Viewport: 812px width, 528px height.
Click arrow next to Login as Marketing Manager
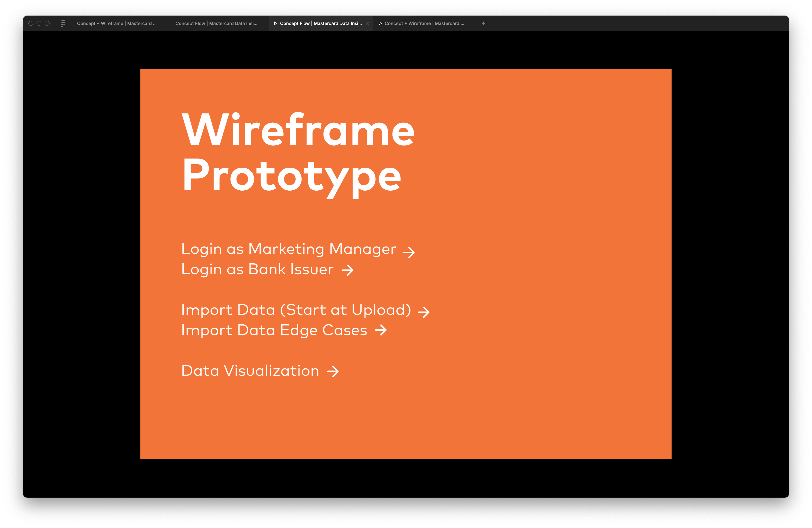tap(409, 252)
